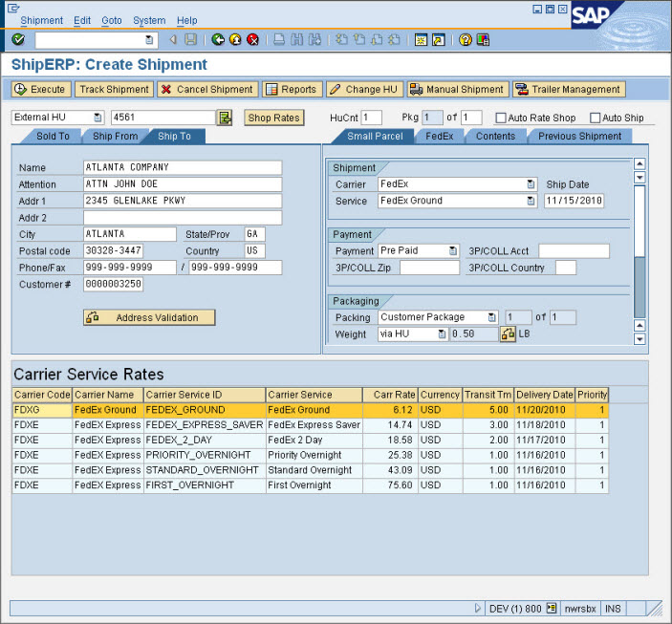Click the green Back arrow icon
Image resolution: width=672 pixels, height=624 pixels.
pyautogui.click(x=218, y=40)
